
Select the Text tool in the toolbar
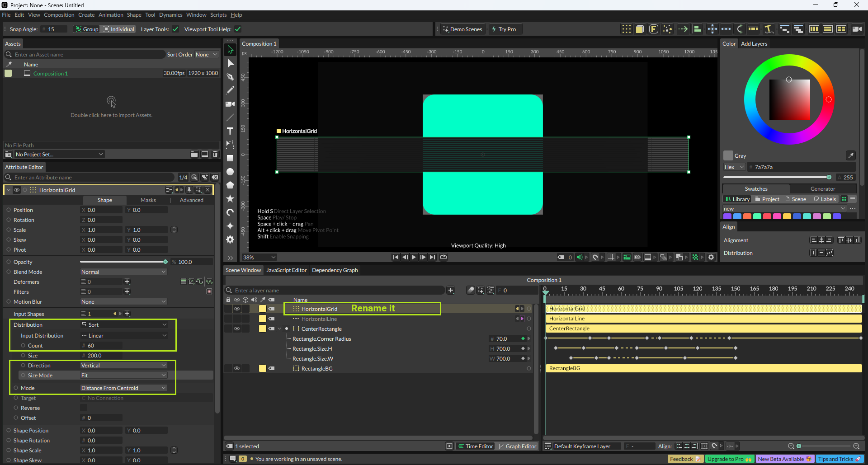tap(230, 131)
